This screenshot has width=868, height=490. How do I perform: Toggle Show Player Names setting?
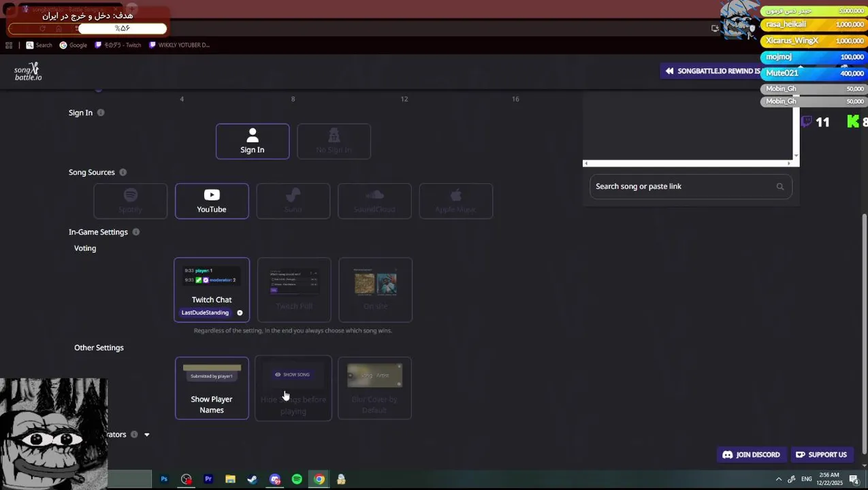coord(212,388)
